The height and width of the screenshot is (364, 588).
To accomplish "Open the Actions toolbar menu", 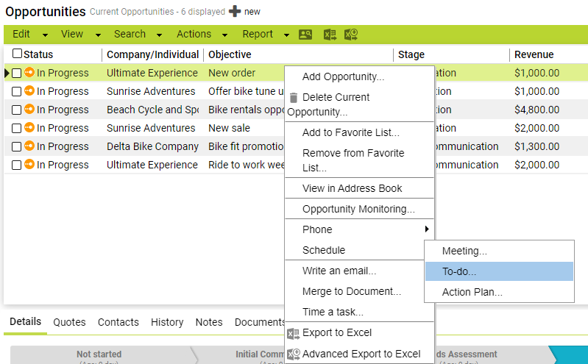I will (x=194, y=34).
